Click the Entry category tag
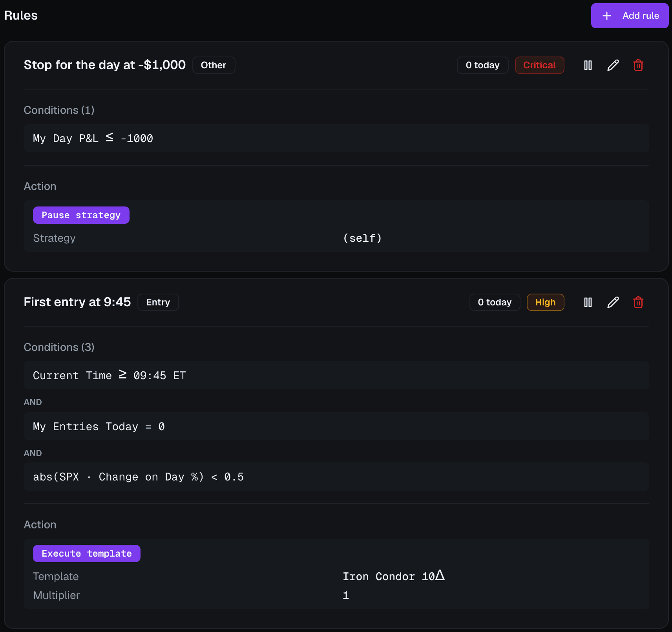The image size is (672, 632). pos(158,302)
